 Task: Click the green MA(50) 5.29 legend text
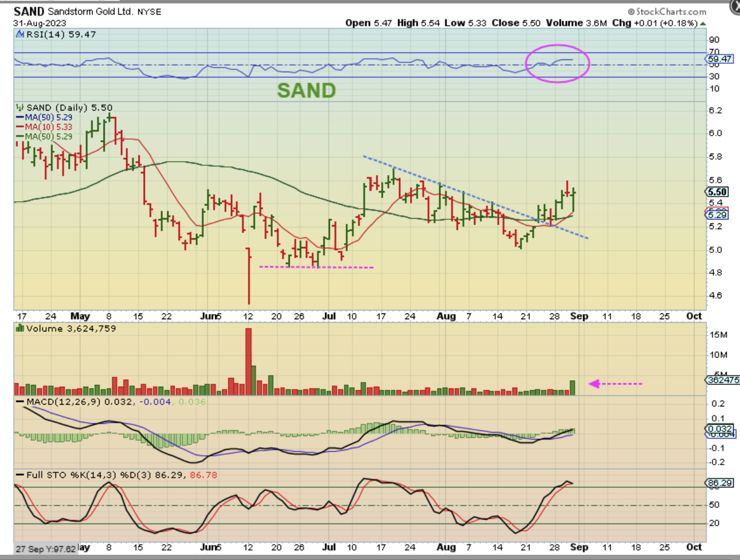[49, 137]
